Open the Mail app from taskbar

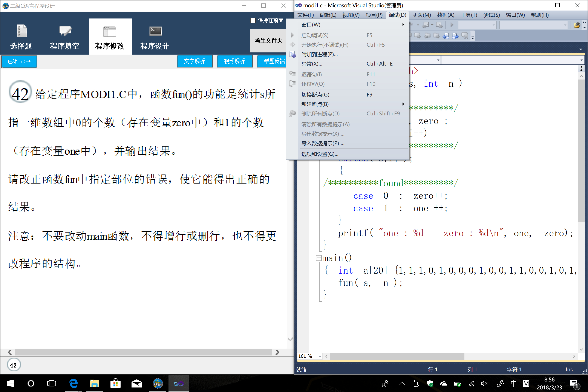coord(136,383)
